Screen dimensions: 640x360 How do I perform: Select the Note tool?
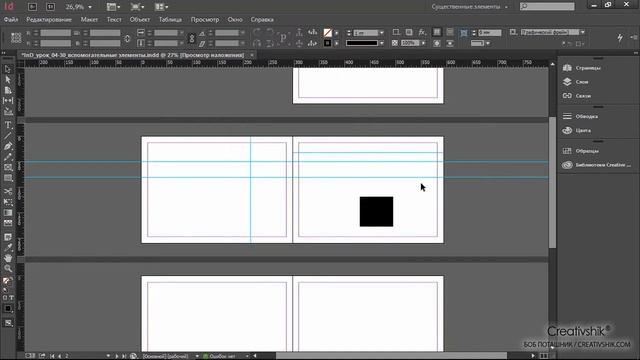pos(8,237)
